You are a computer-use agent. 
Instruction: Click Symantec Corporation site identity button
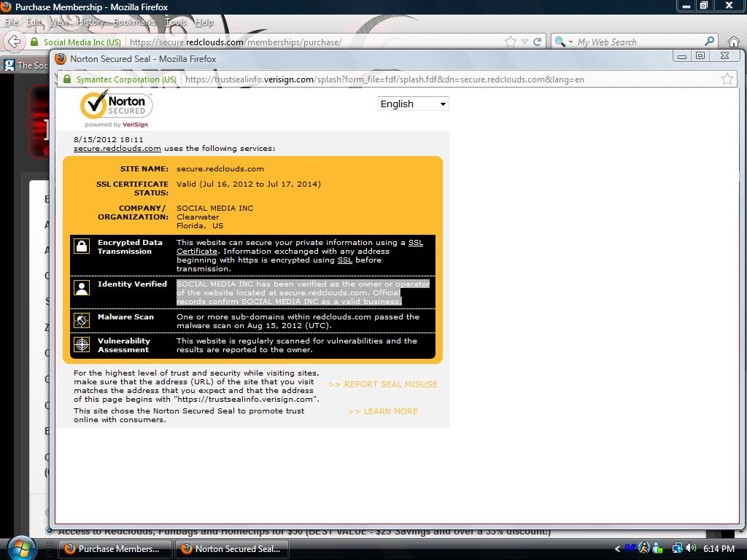click(120, 79)
